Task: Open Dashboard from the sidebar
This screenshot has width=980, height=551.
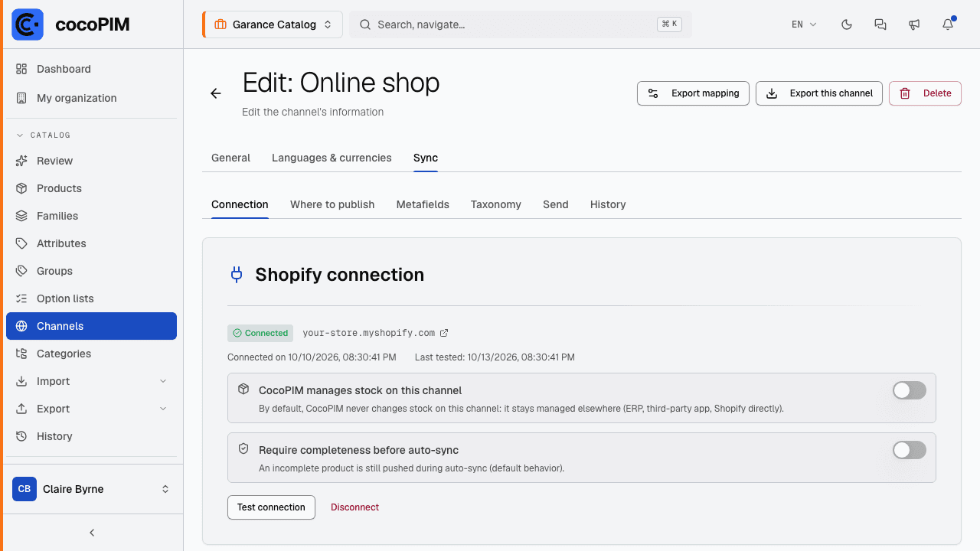Action: coord(91,69)
